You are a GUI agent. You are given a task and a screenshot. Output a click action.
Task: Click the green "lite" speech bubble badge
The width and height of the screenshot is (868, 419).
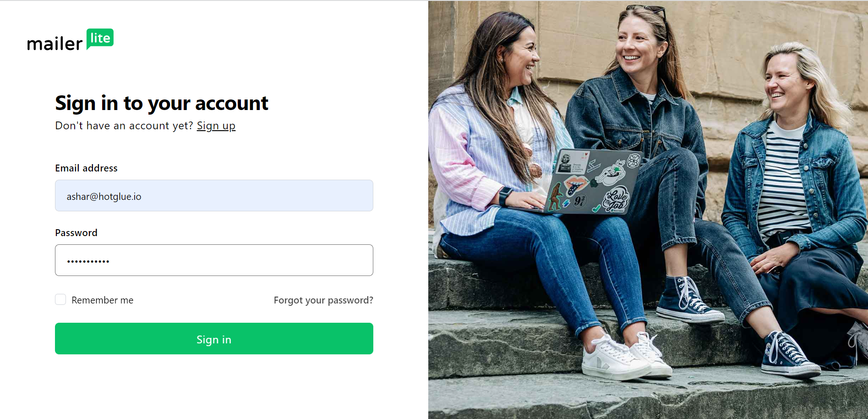(100, 39)
